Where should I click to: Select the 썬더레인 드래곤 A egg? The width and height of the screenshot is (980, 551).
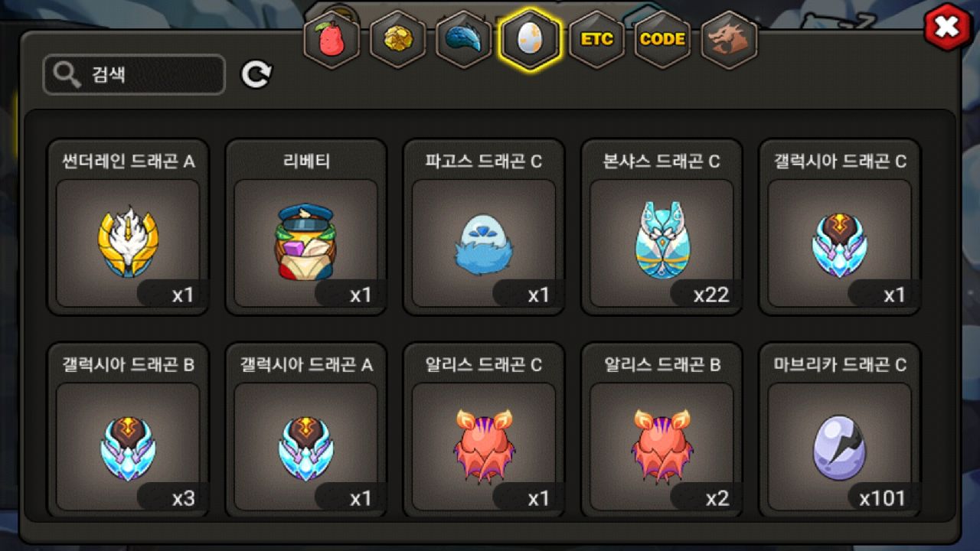[128, 227]
